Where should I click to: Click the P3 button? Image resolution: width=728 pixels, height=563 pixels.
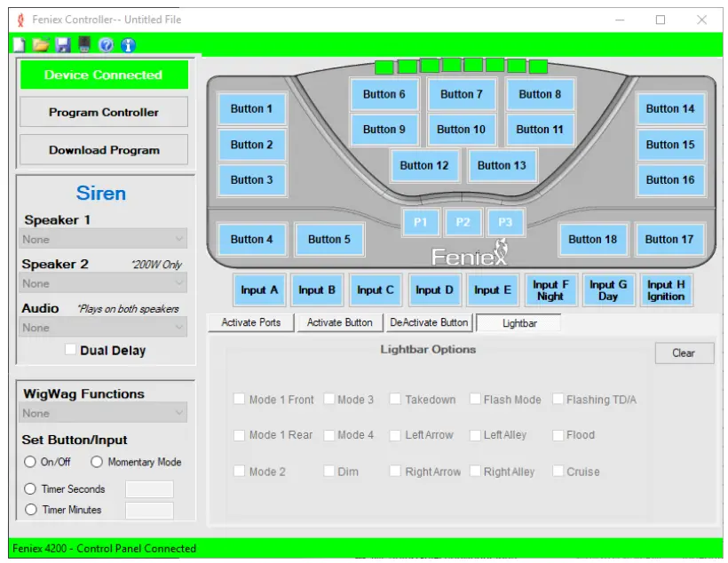pyautogui.click(x=505, y=223)
